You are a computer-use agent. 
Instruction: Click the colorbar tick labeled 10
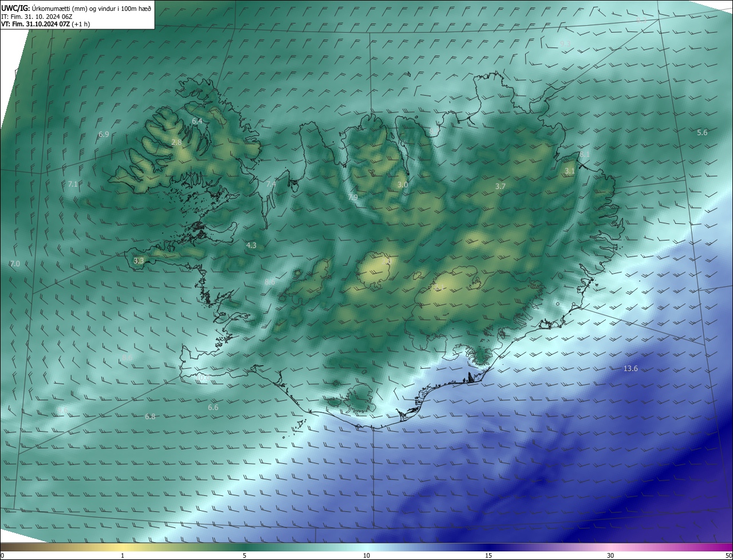[x=366, y=555]
